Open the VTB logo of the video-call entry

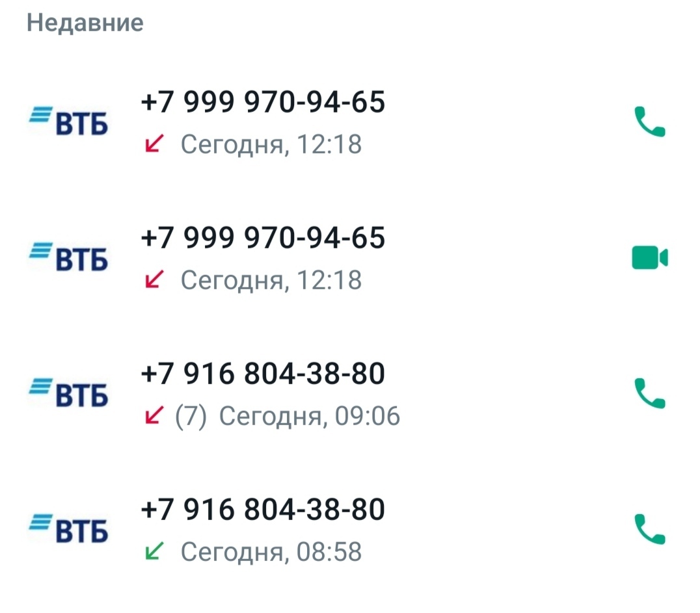click(68, 257)
